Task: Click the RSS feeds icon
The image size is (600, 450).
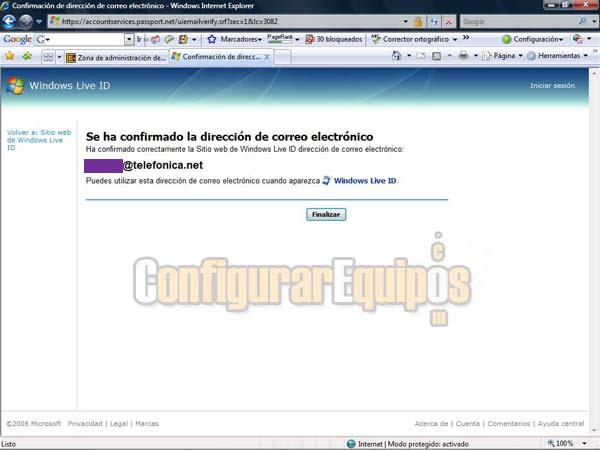Action: coord(436,56)
